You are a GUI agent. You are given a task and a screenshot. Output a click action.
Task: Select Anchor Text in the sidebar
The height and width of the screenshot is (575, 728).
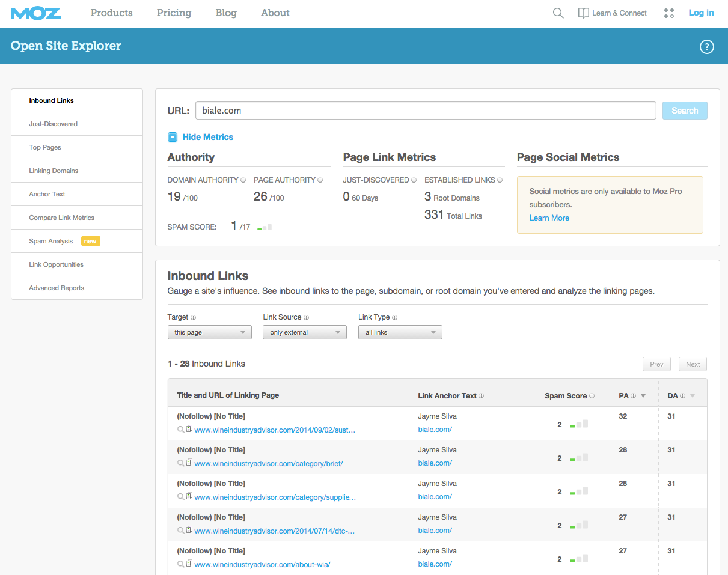(77, 194)
